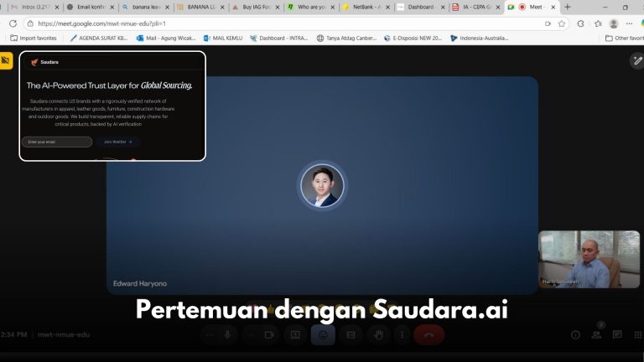Open the pen sparkle icon at top-right
The image size is (644, 362).
coord(637,60)
